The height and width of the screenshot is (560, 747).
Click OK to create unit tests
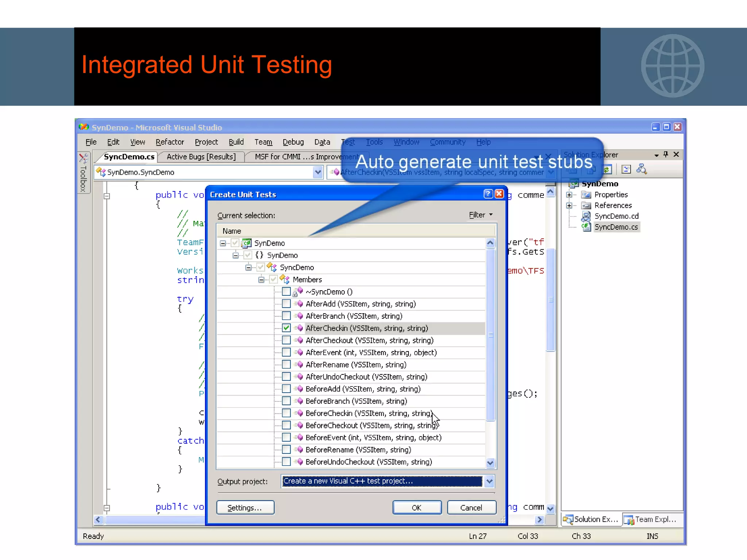(x=417, y=507)
